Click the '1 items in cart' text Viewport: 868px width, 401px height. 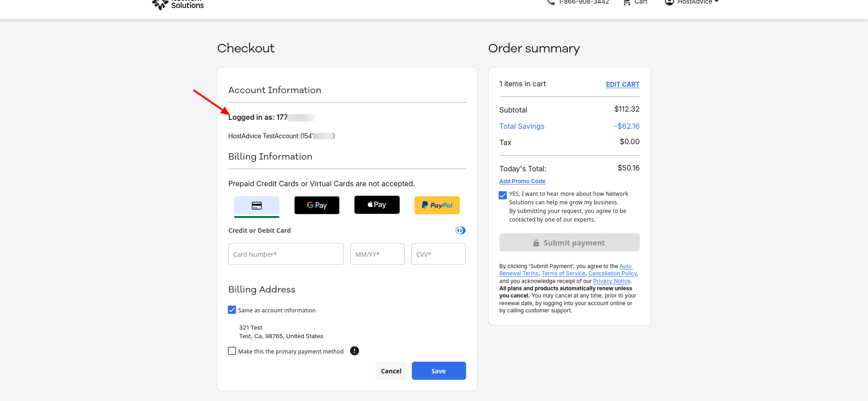[522, 84]
